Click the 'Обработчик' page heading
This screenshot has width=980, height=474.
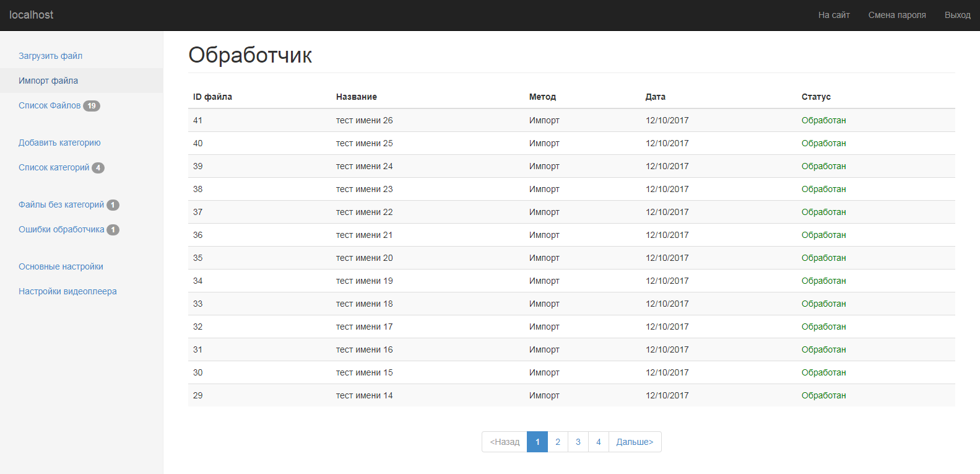250,55
